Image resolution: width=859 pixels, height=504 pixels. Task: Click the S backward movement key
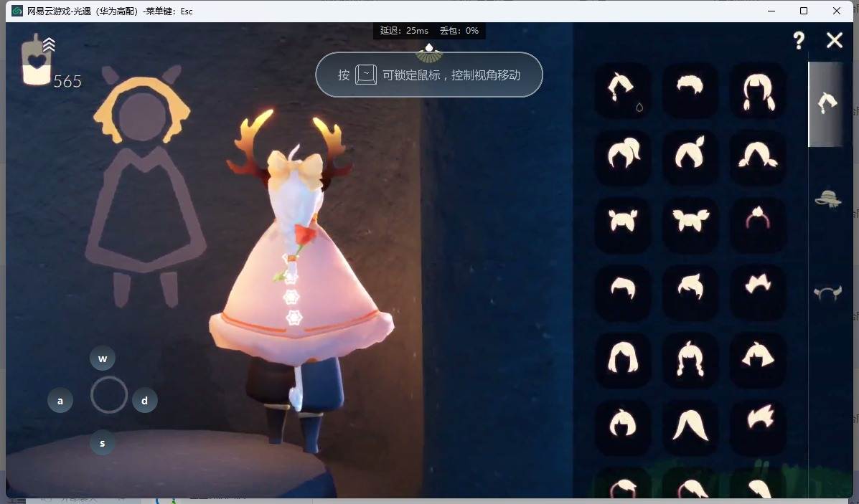click(103, 443)
